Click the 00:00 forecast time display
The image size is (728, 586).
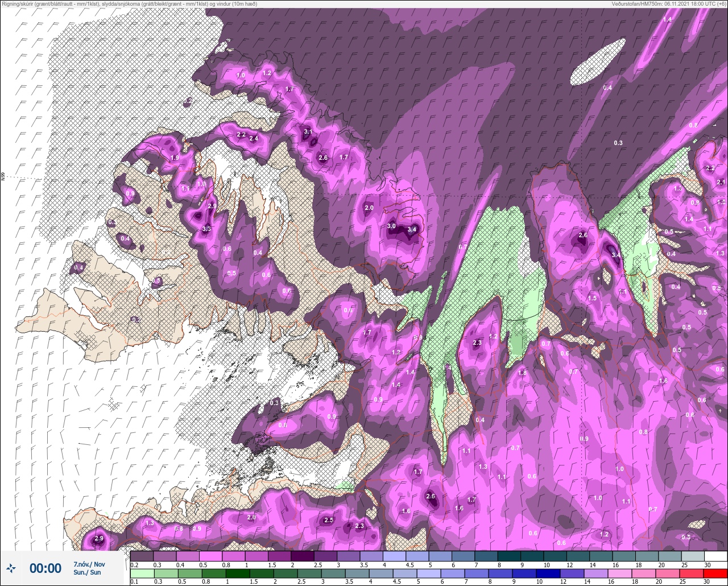[45, 568]
